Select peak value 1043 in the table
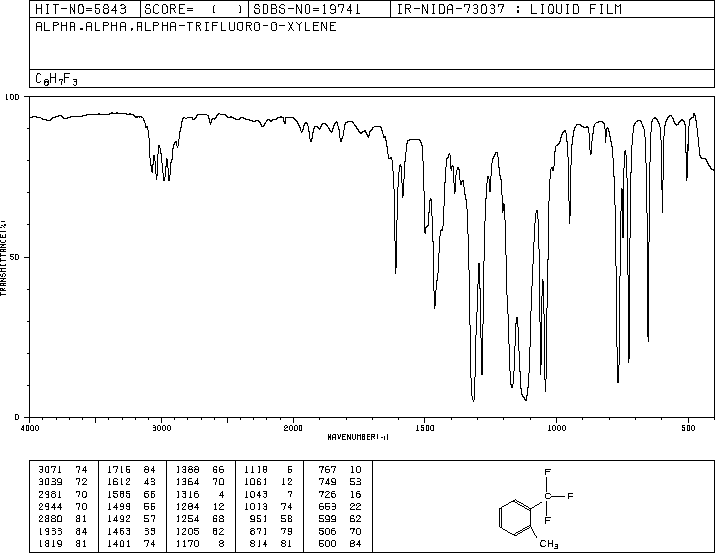The width and height of the screenshot is (715, 553). point(256,494)
